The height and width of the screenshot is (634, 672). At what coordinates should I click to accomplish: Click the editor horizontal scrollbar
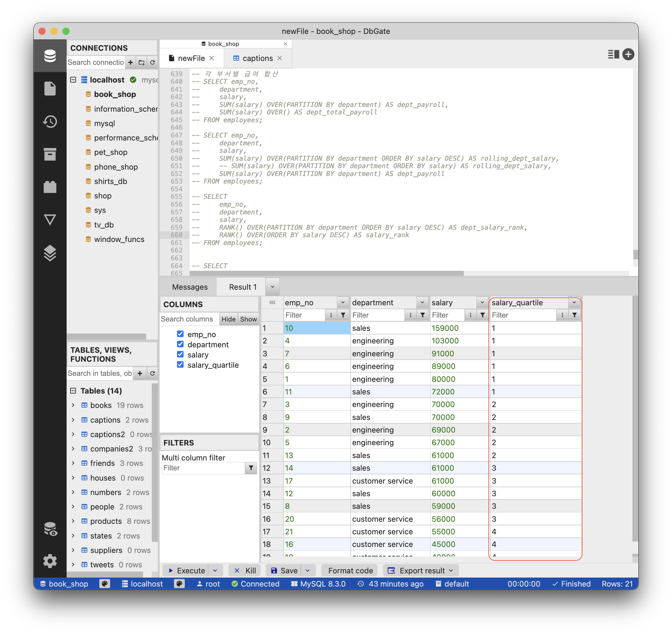326,273
